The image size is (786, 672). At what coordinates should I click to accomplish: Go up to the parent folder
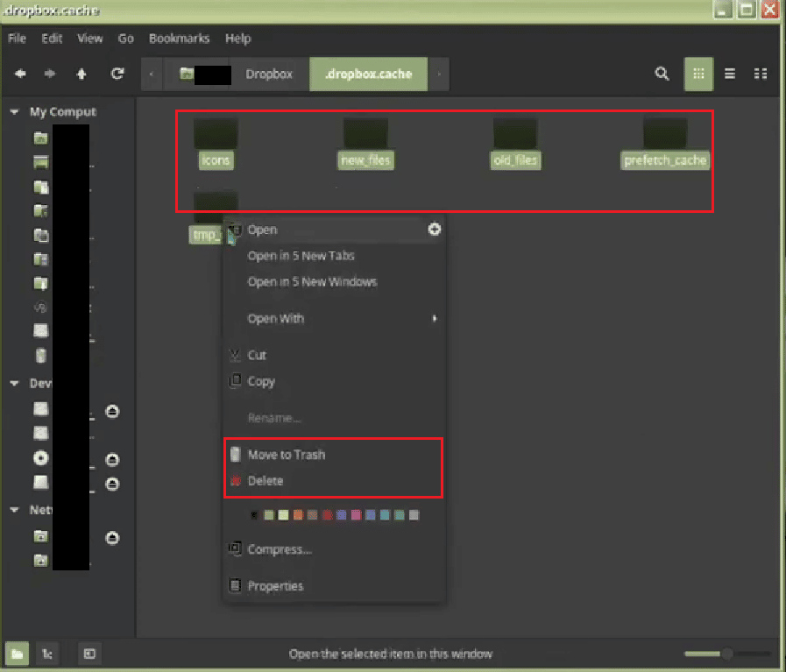[81, 74]
